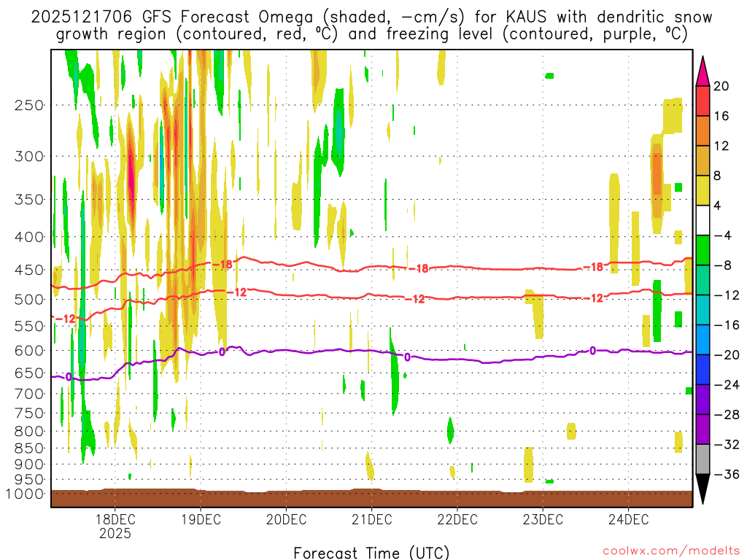This screenshot has width=747, height=560.
Task: Click the -20 value on the colorbar
Action: pyautogui.click(x=727, y=355)
